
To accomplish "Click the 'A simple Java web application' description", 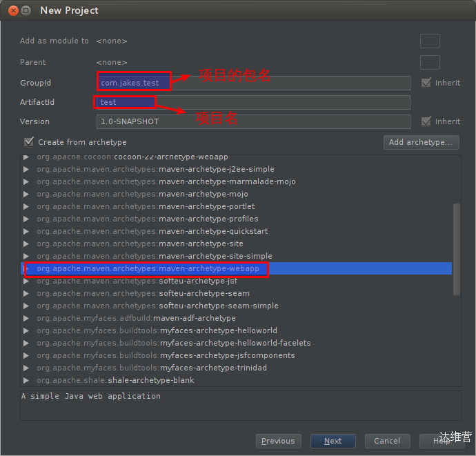I will 91,396.
